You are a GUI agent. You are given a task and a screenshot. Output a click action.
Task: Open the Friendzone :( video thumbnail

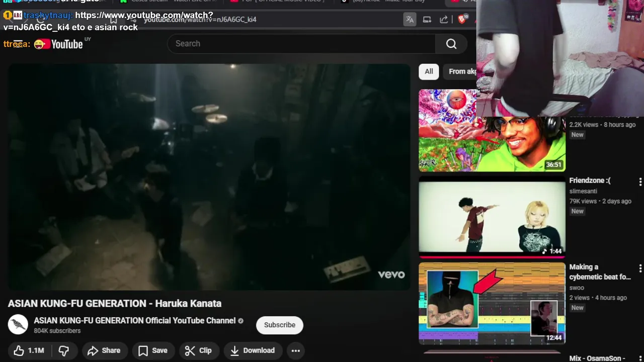point(492,217)
